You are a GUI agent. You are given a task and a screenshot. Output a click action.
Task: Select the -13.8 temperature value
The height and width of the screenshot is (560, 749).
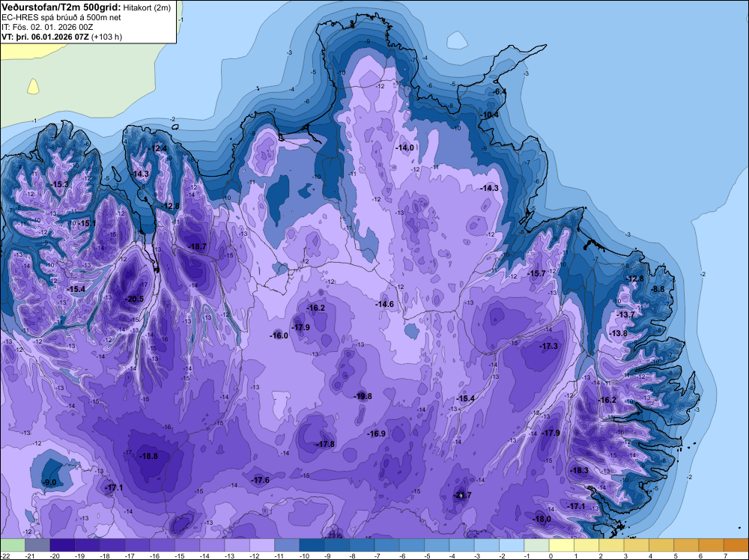(619, 333)
